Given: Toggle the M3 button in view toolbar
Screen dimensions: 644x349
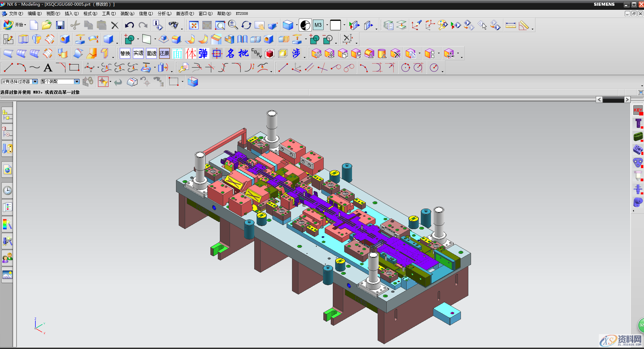Looking at the screenshot, I should click(x=318, y=25).
